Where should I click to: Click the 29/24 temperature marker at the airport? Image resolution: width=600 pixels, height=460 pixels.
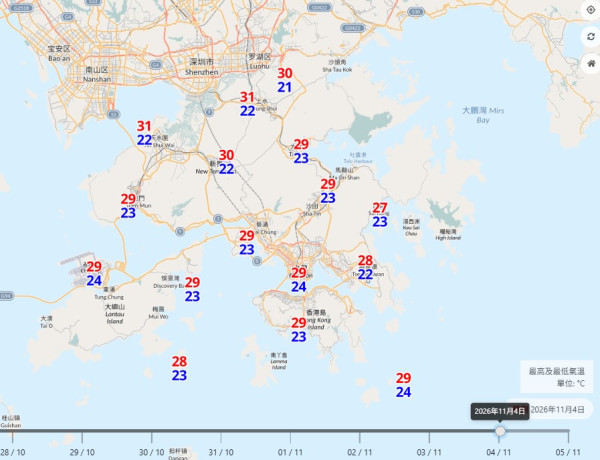click(x=94, y=274)
